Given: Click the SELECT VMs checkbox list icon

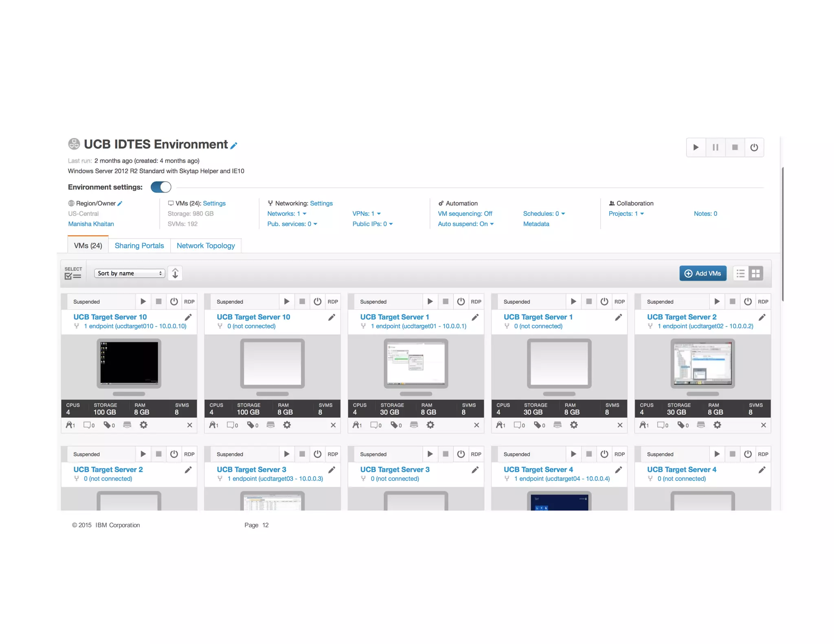Looking at the screenshot, I should 73,273.
